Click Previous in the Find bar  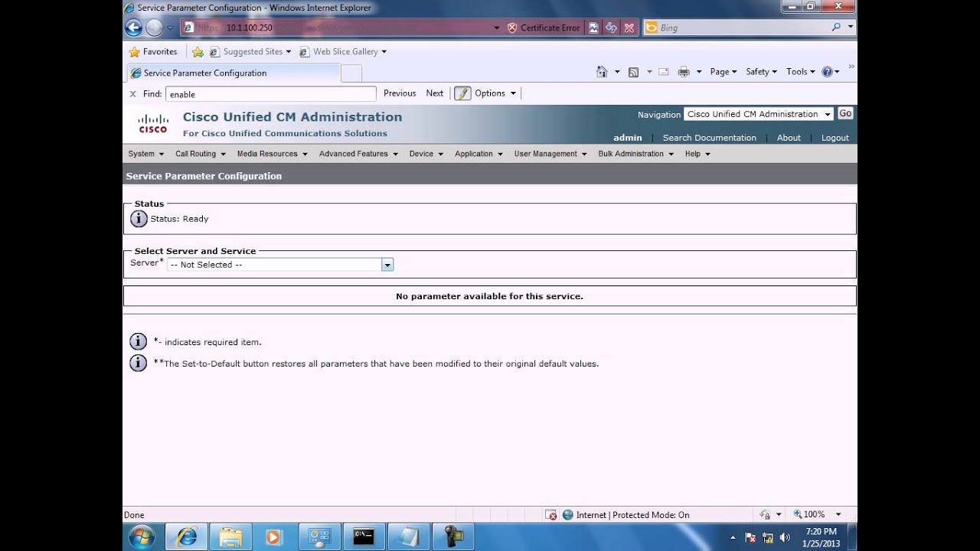tap(400, 93)
